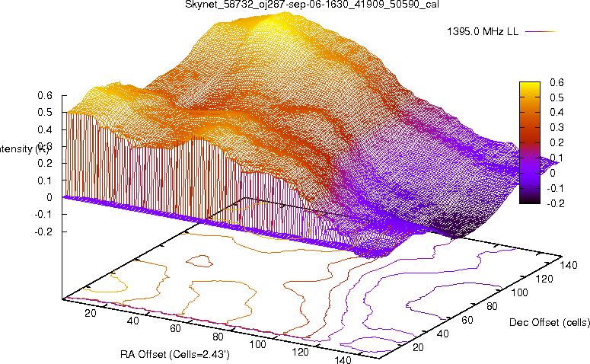Click the 0.1 tick on the intensity axis
Image resolution: width=590 pixels, height=364 pixels.
pos(45,180)
